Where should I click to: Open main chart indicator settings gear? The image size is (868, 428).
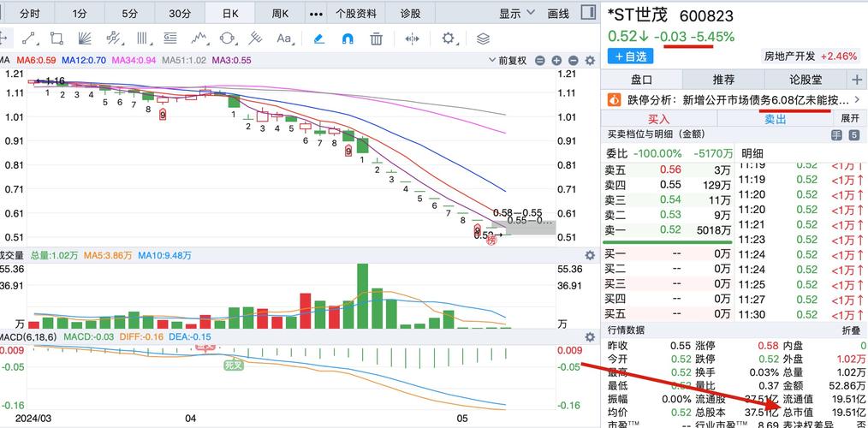[x=590, y=61]
